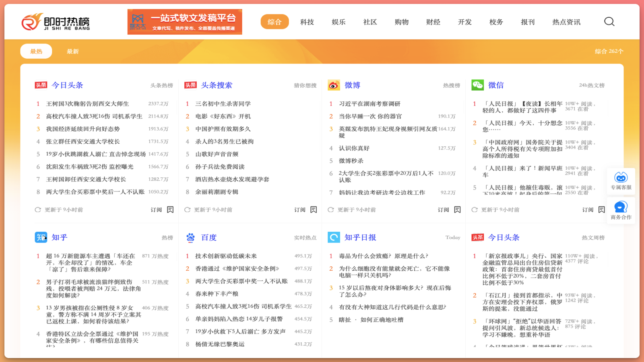Refresh the 微信 24h list
644x362 pixels.
tap(475, 210)
